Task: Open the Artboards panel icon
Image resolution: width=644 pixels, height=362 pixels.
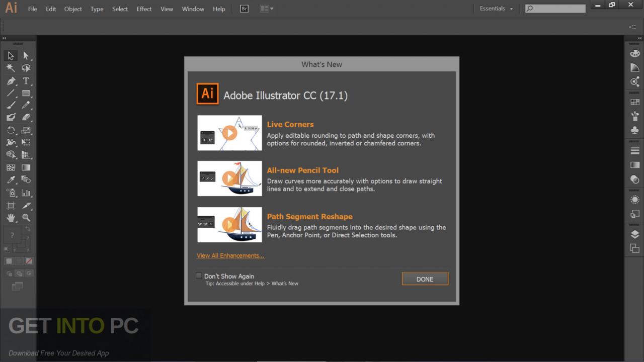Action: (635, 248)
